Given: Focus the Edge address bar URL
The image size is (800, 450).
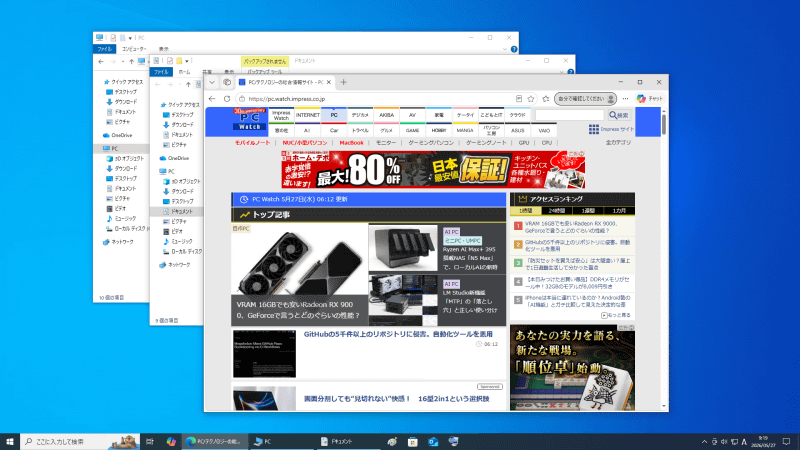Looking at the screenshot, I should click(x=287, y=99).
